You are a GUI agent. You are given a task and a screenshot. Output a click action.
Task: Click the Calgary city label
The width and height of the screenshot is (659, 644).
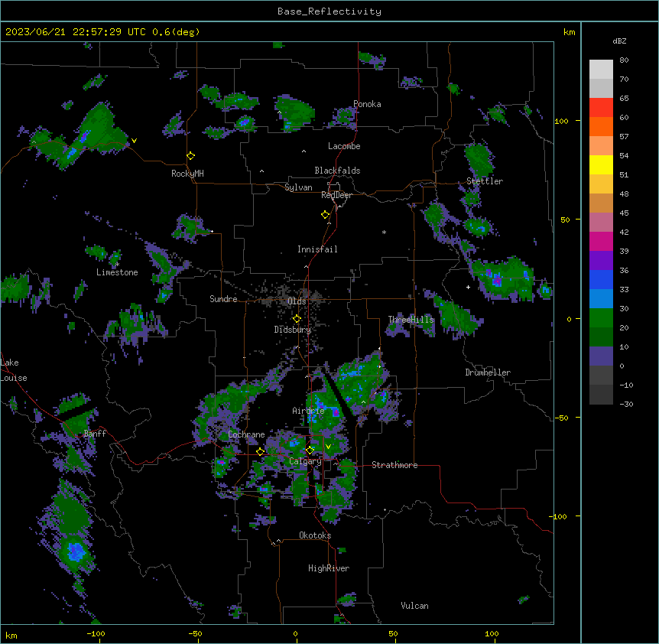coord(305,461)
